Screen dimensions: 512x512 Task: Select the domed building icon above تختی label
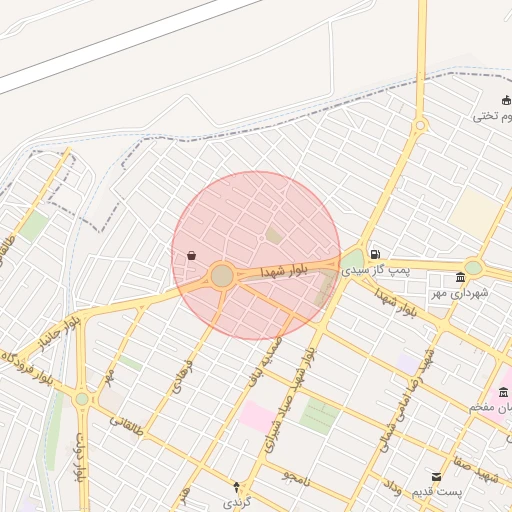pos(506,100)
